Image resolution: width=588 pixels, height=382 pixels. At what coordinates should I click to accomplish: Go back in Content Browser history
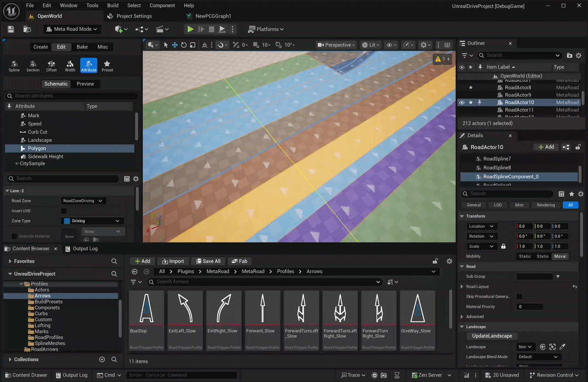[x=134, y=271]
